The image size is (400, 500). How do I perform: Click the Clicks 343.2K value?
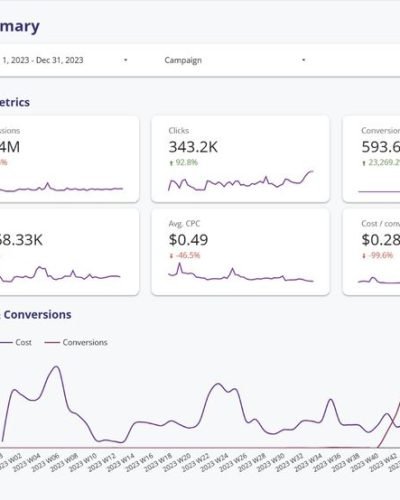[x=193, y=147]
